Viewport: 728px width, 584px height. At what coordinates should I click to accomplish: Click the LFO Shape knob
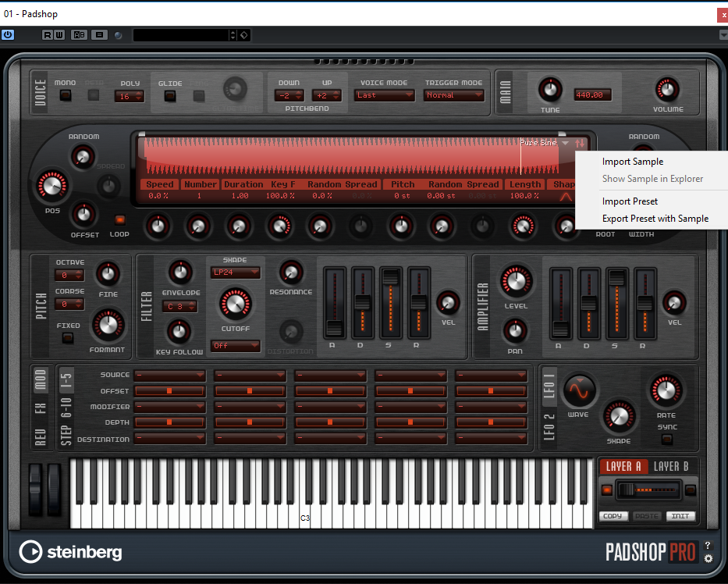619,416
